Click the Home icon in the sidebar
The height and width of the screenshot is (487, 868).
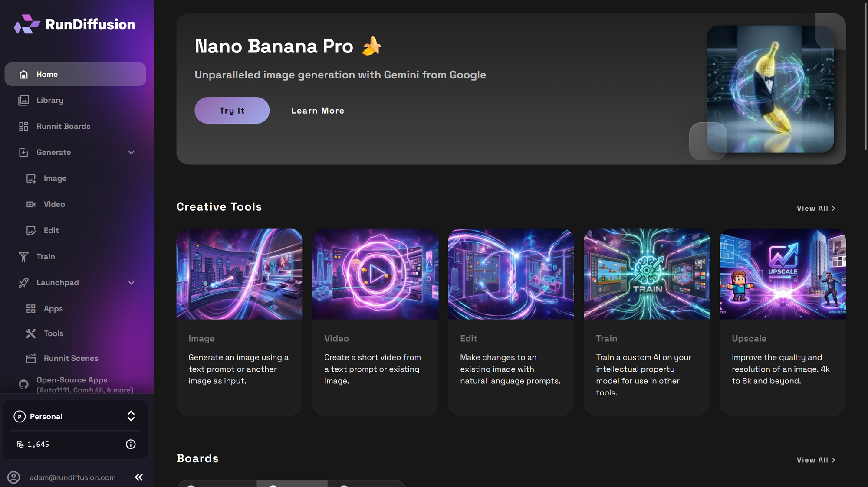[24, 75]
